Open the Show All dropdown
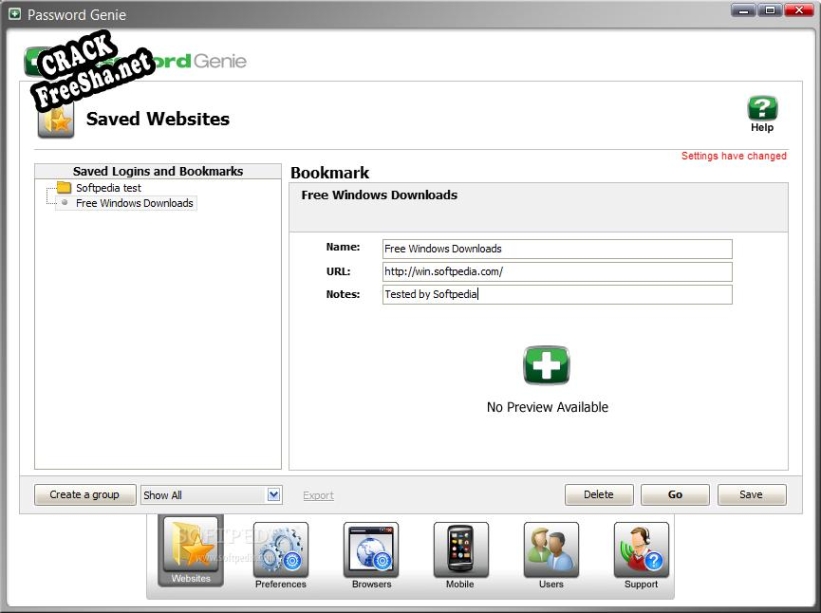Screen dimensions: 821x613 point(211,495)
